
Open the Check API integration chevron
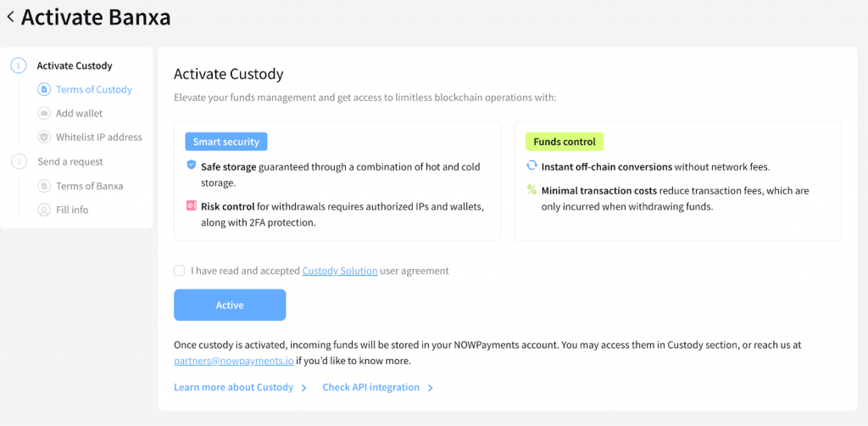point(431,388)
